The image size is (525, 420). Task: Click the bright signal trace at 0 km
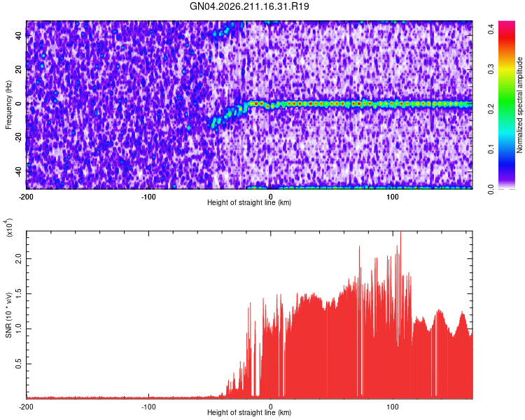[x=270, y=104]
